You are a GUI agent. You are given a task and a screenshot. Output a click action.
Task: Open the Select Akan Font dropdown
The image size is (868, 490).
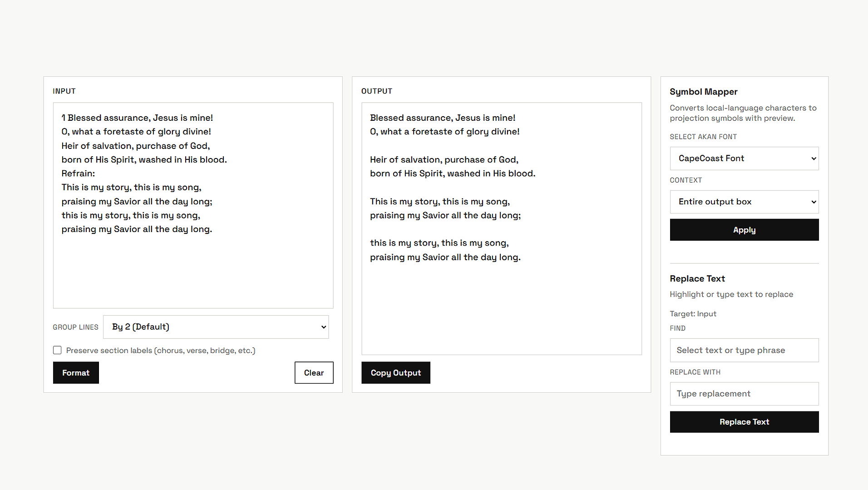pyautogui.click(x=744, y=158)
